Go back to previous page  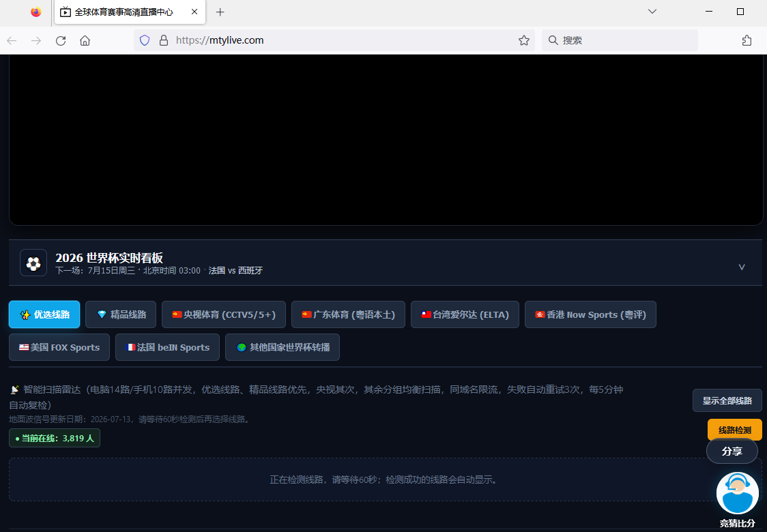pyautogui.click(x=12, y=41)
